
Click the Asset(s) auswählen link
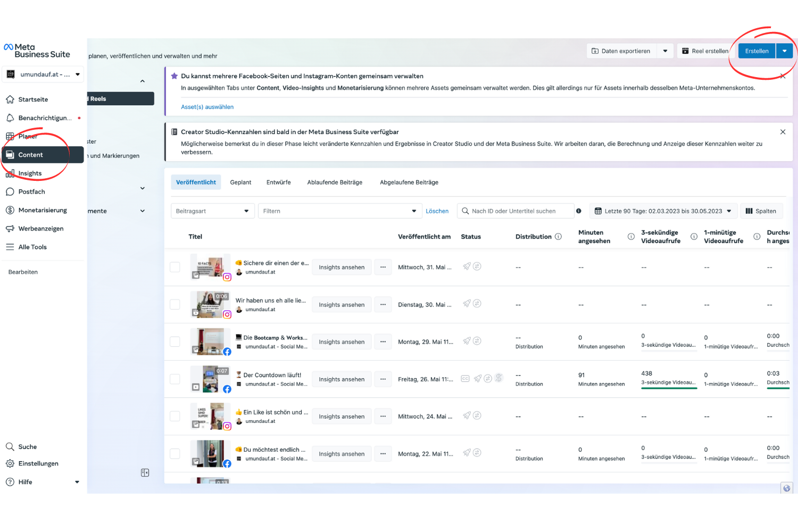207,107
